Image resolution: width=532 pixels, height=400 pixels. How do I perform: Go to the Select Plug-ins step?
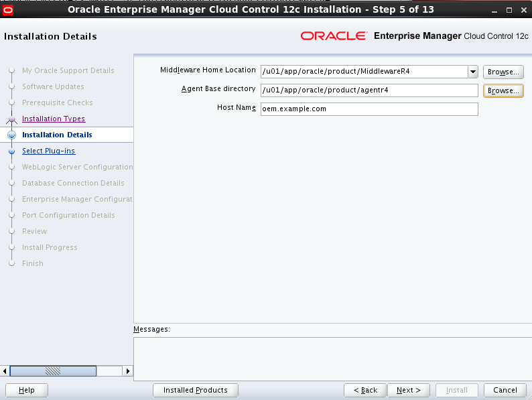point(48,151)
